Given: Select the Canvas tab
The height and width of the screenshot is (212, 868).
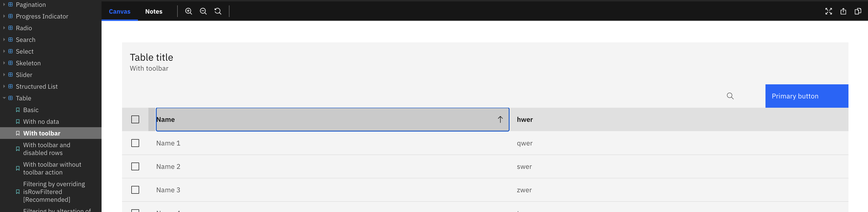Looking at the screenshot, I should [119, 11].
